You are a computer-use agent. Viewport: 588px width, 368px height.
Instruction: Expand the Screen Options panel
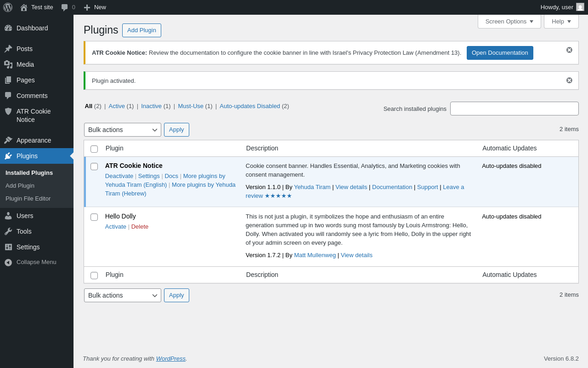coord(509,21)
